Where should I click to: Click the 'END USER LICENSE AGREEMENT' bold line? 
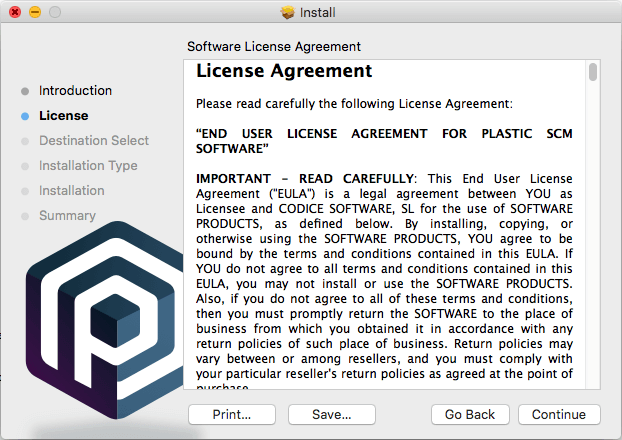(384, 141)
